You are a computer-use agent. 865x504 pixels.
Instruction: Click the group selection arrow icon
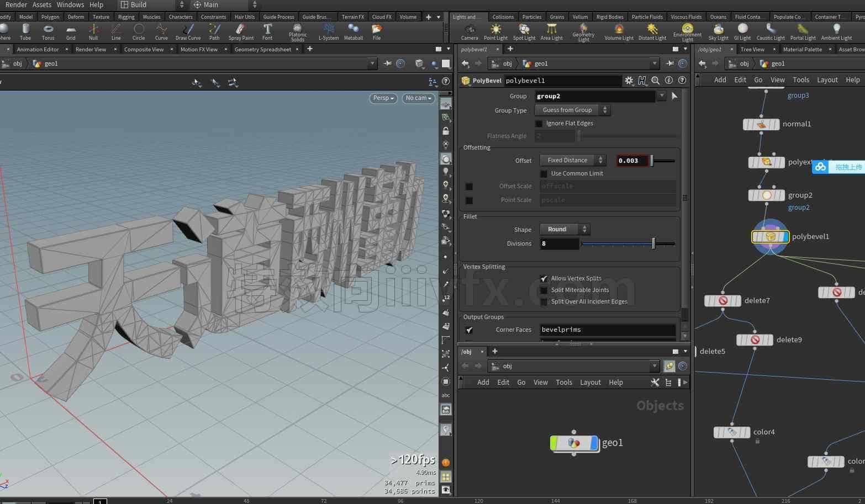(674, 96)
